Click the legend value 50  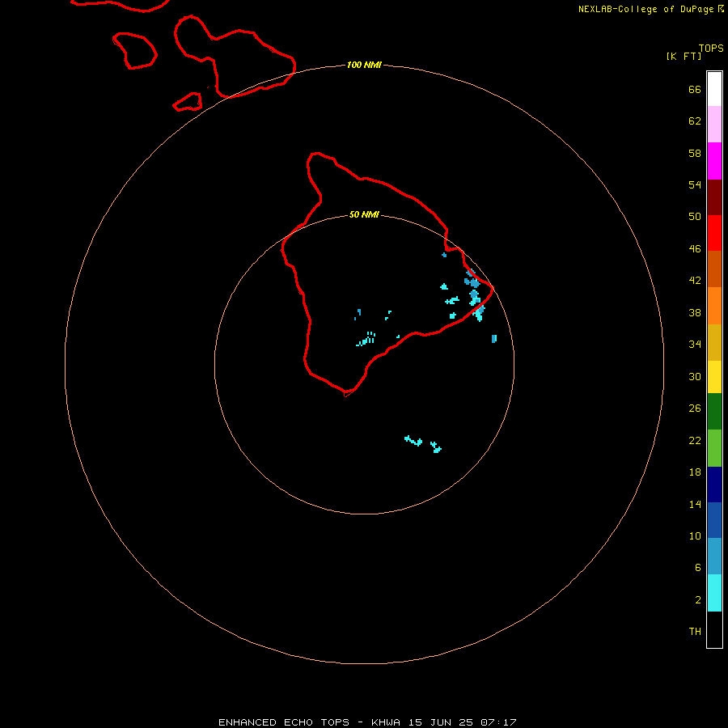click(x=695, y=217)
